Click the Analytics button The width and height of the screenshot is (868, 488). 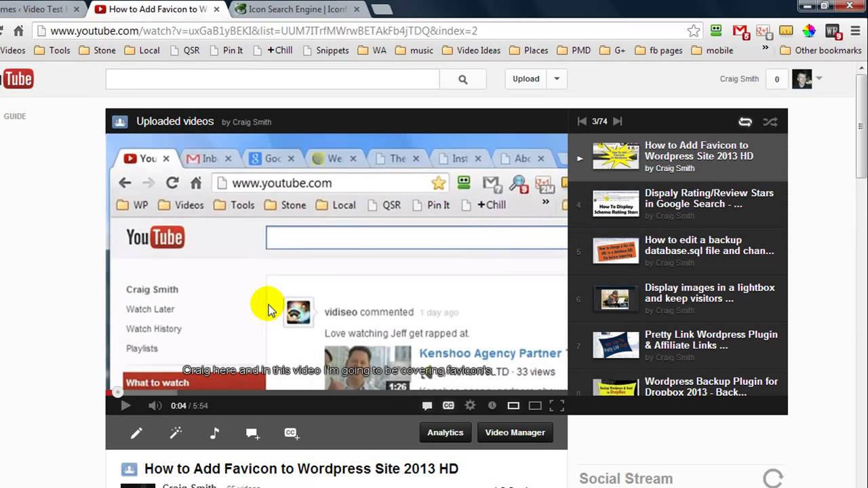pos(446,432)
